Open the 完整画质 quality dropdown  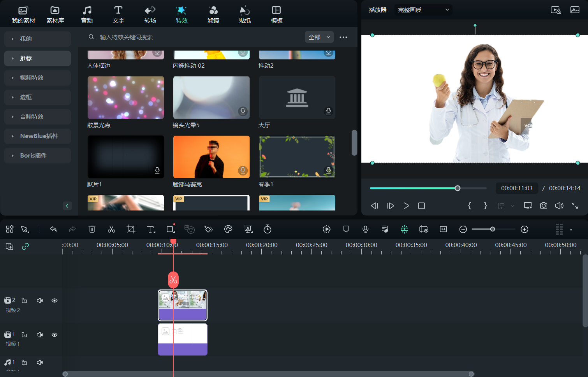[x=423, y=10]
